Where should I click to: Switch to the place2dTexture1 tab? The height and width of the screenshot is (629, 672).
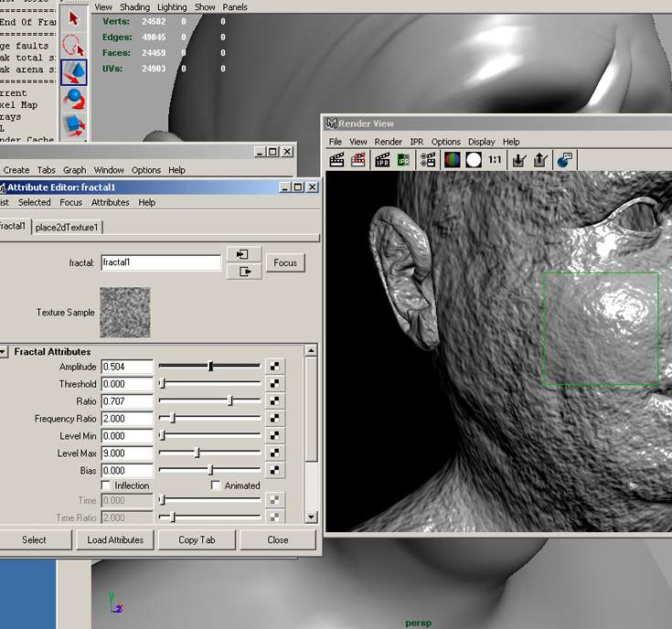pos(68,227)
